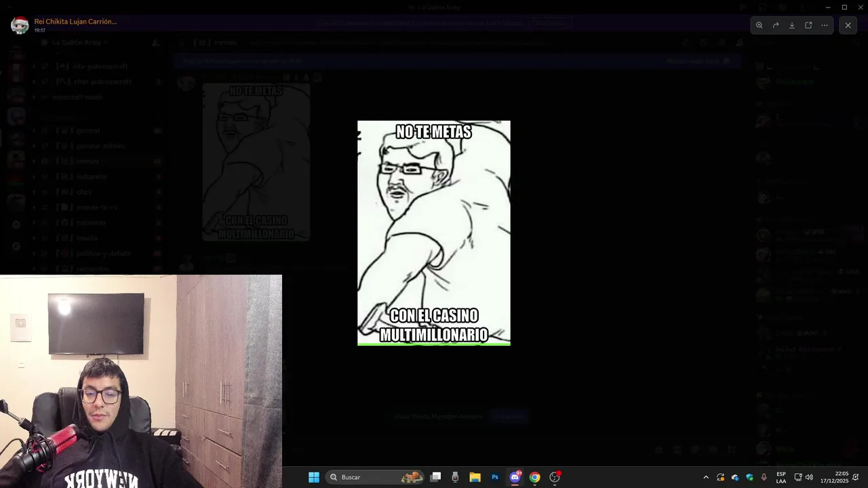Download the meme image
Viewport: 868px width, 488px height.
click(792, 25)
